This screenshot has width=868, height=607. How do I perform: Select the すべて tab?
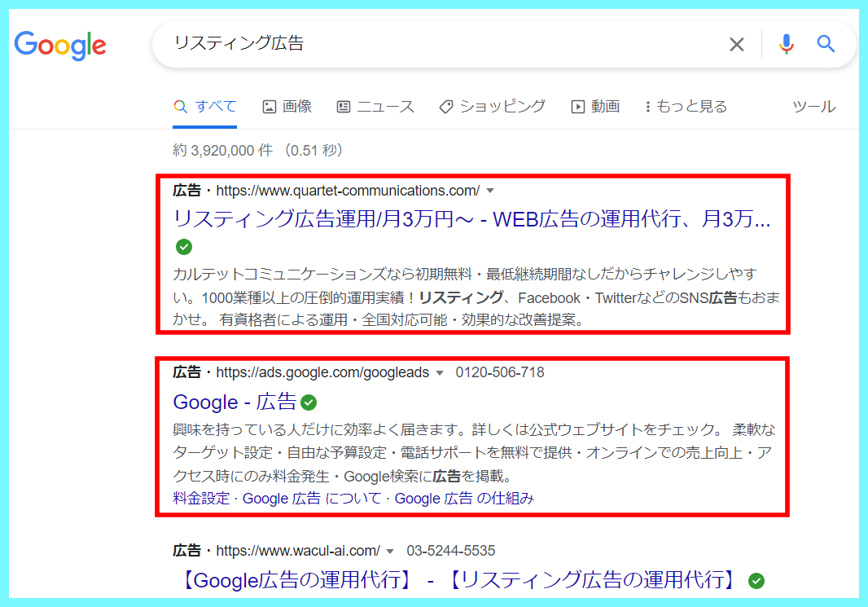pos(205,107)
